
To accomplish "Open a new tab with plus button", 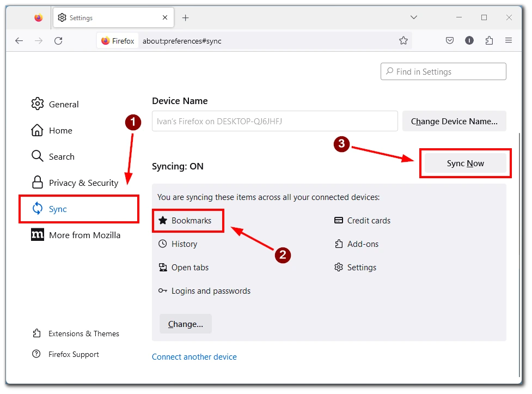I will [185, 17].
